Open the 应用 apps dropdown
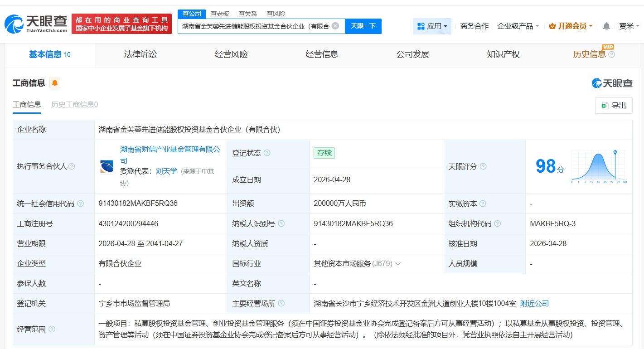Image resolution: width=644 pixels, height=349 pixels. pyautogui.click(x=432, y=26)
